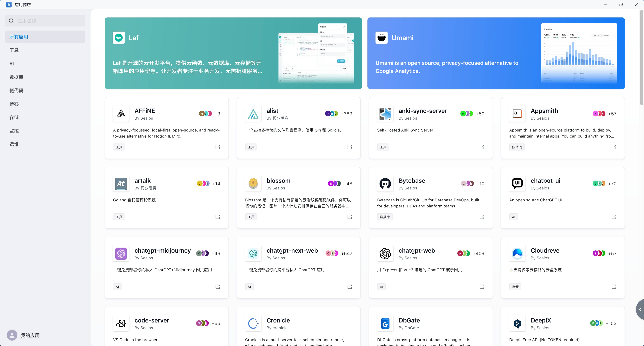This screenshot has width=644, height=346.
Task: Click the Bytebase app logo
Action: coord(385,184)
